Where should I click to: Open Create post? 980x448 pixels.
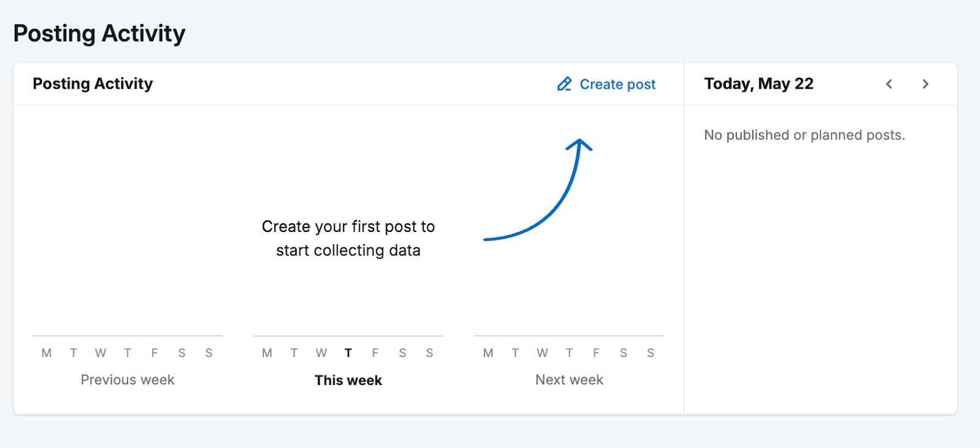click(x=617, y=84)
